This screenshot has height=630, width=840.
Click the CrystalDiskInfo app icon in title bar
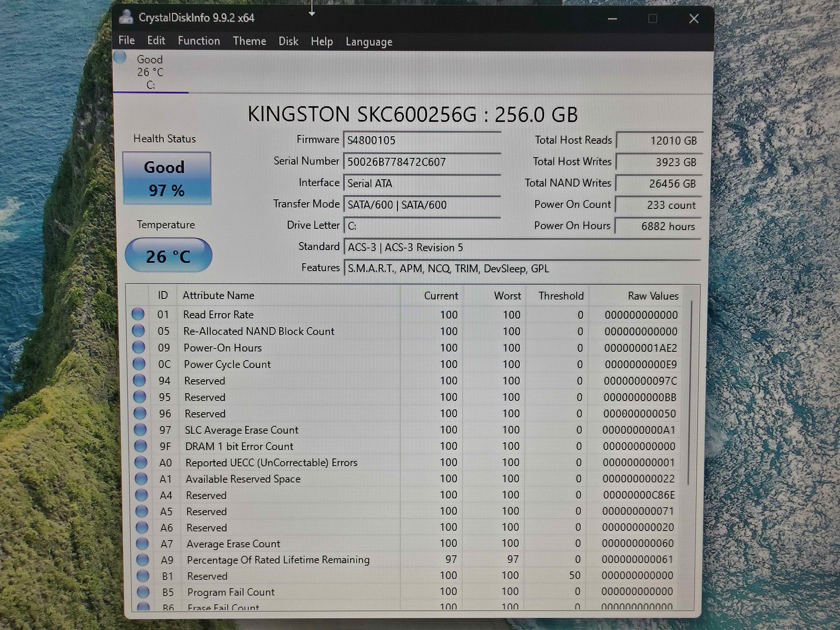pyautogui.click(x=126, y=17)
